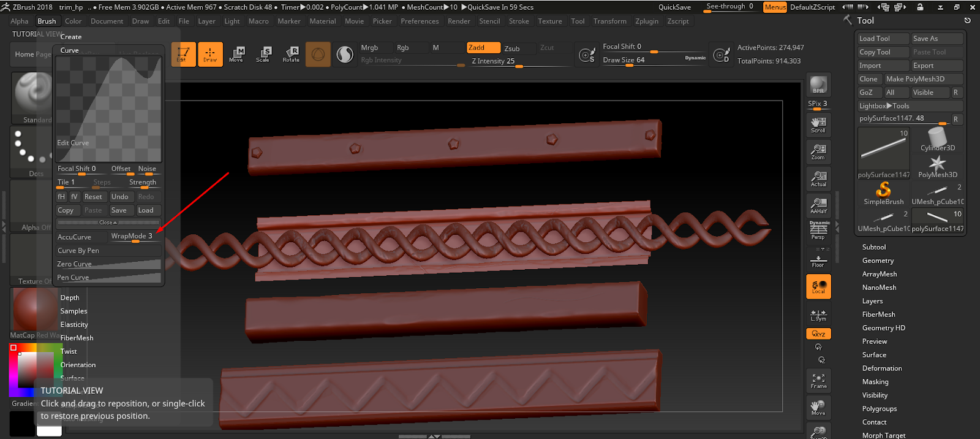Select the SimpleBrush tool thumbnail
Viewport: 980px width, 439px height.
click(x=883, y=193)
